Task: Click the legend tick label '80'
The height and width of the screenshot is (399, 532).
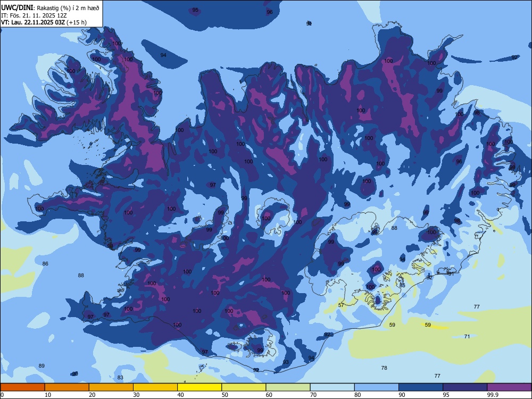Action: (x=358, y=395)
